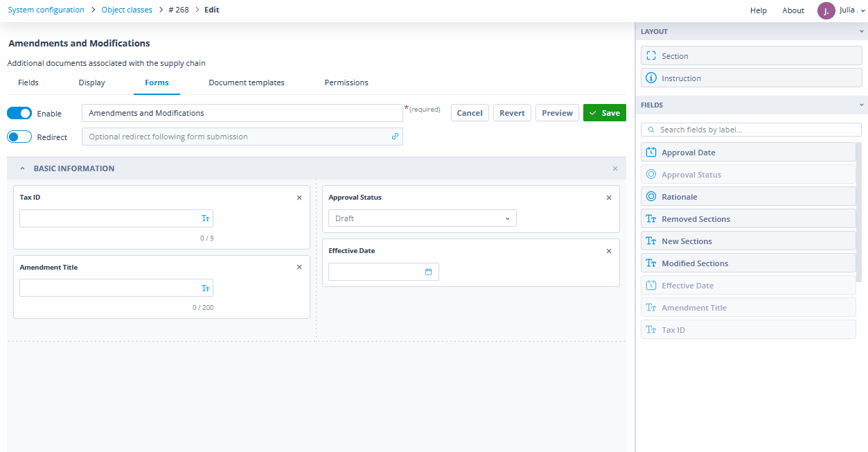Viewport: 868px width, 452px height.
Task: Click the form name input field
Action: [x=242, y=113]
